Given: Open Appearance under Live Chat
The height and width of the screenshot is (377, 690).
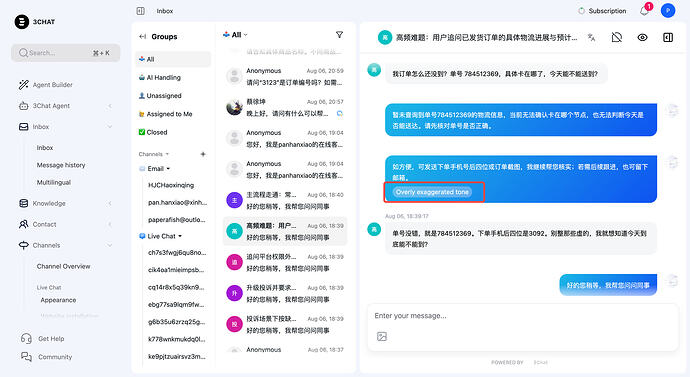Looking at the screenshot, I should 58,300.
